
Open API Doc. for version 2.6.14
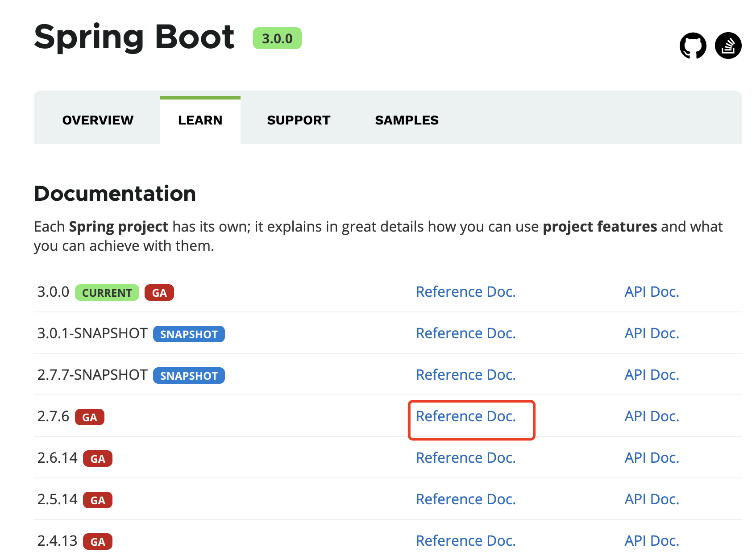coord(652,458)
